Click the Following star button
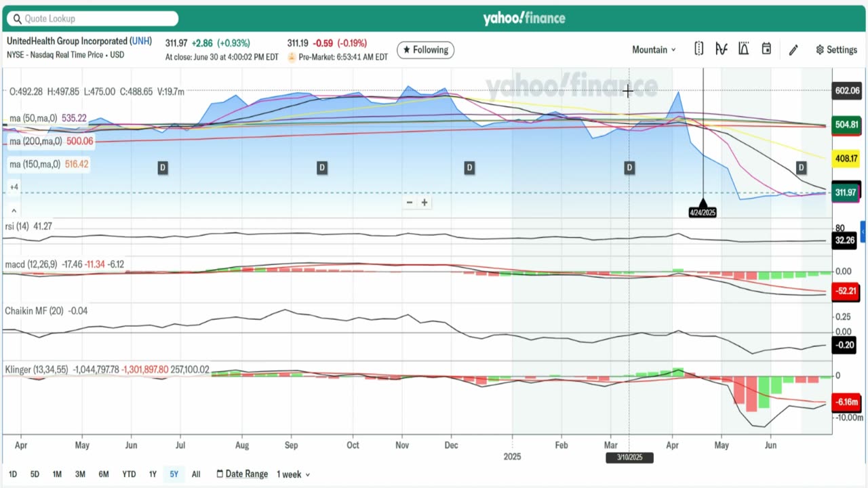Image resolution: width=868 pixels, height=488 pixels. coord(426,49)
